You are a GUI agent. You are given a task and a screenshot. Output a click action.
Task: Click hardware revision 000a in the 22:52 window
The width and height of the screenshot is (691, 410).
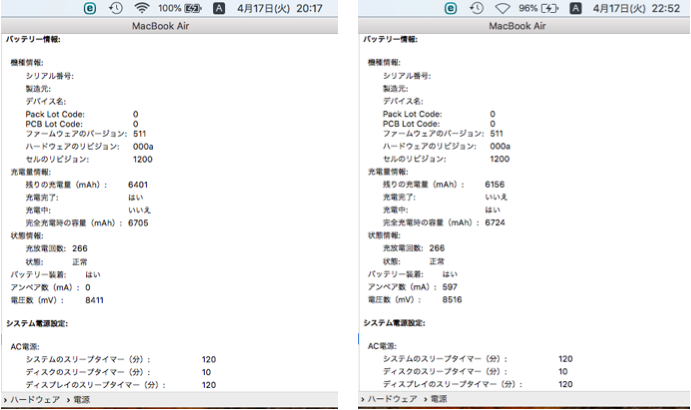pos(500,146)
